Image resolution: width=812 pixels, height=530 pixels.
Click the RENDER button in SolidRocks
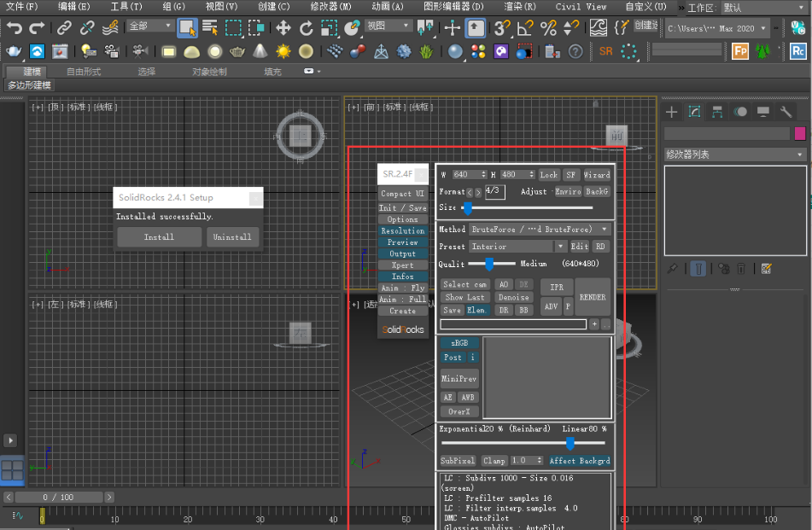(593, 297)
